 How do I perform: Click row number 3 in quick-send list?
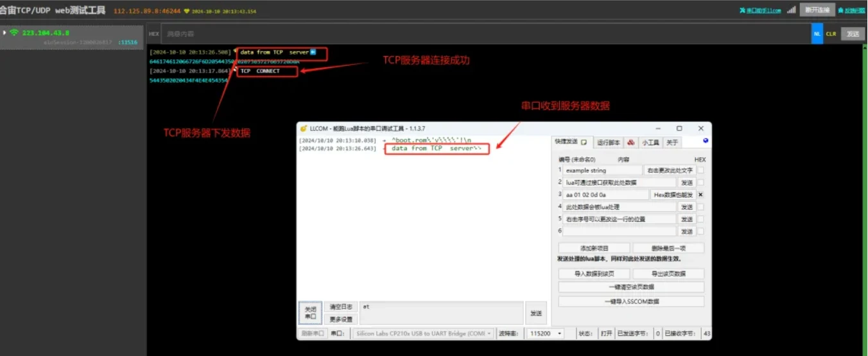(560, 194)
